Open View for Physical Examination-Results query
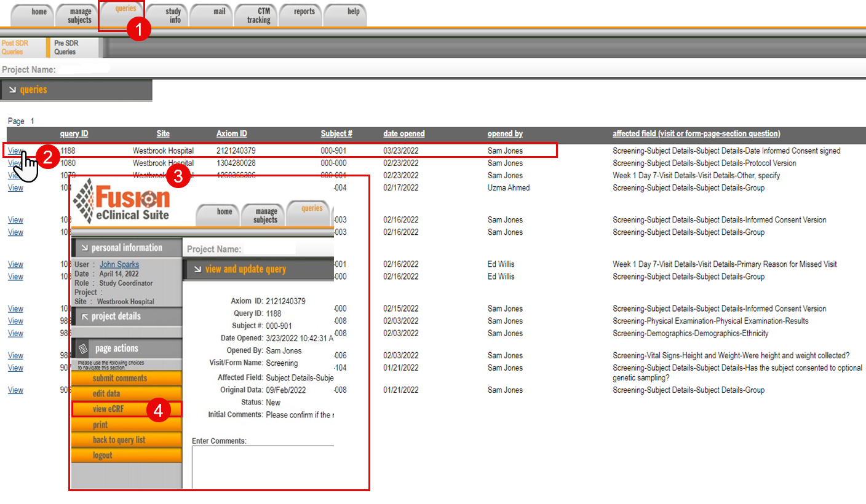 pos(15,320)
